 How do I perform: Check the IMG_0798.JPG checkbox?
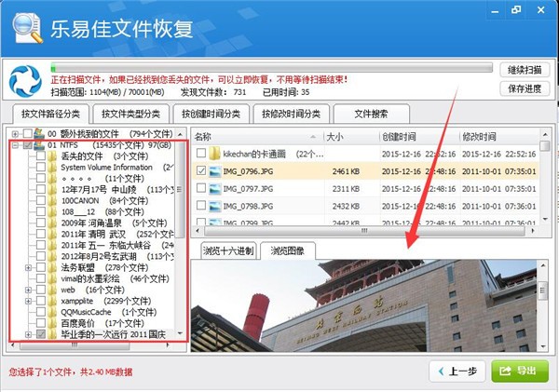point(201,206)
